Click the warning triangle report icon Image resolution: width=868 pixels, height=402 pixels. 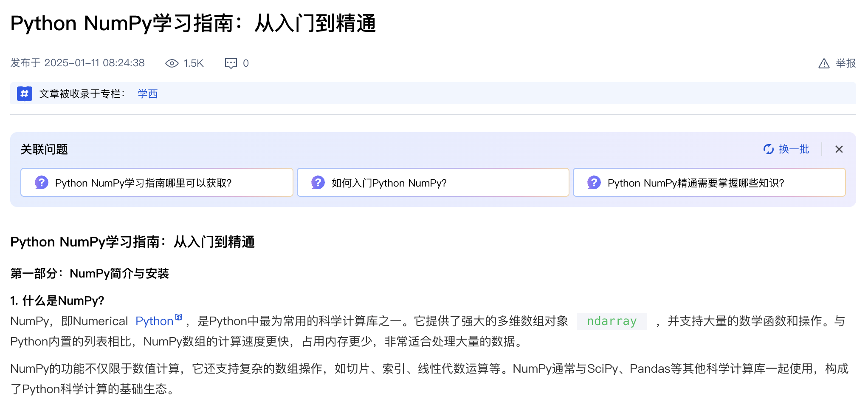(823, 63)
